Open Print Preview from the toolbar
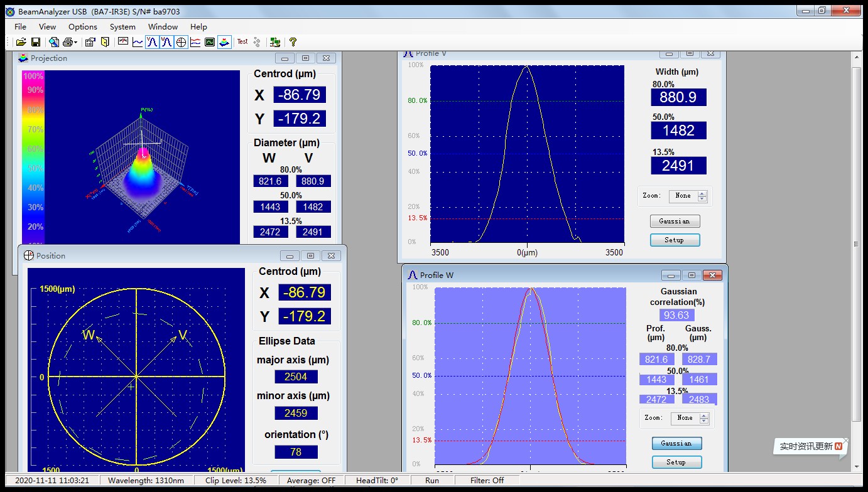Viewport: 868px width, 492px height. pyautogui.click(x=54, y=42)
